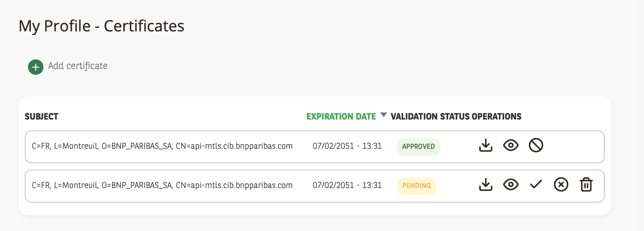Click the PENDING status badge
This screenshot has height=231, width=644.
coord(416,186)
